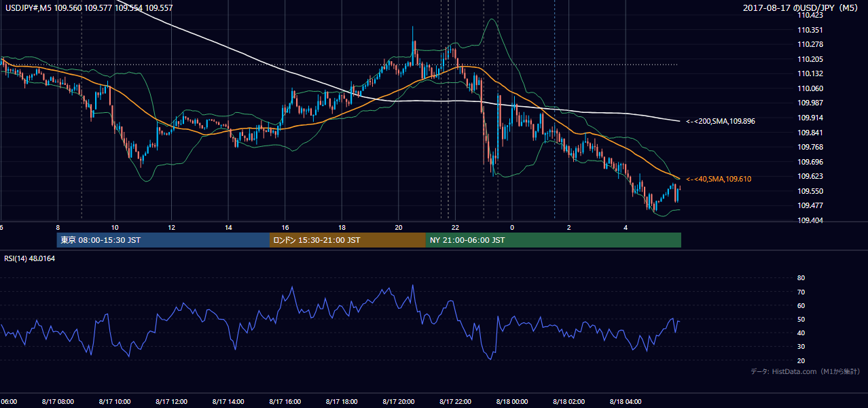
Task: Click the RSI scale value 30
Action: tap(801, 347)
